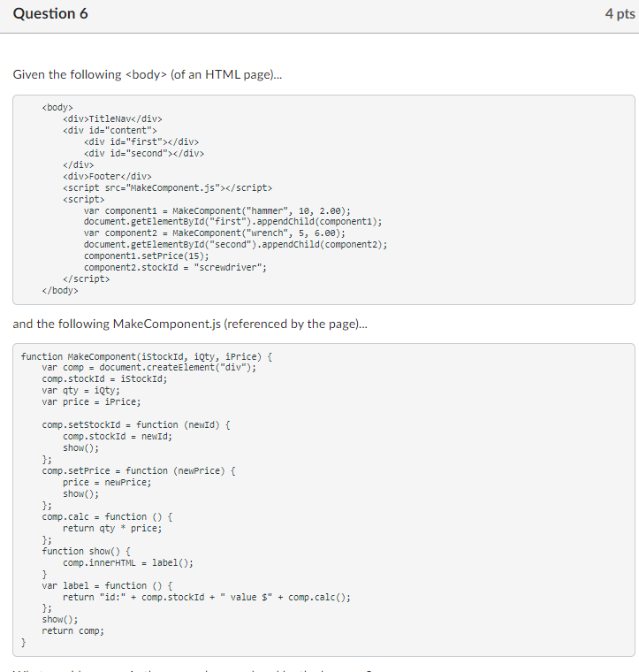
Task: Click the 'return comp;' line
Action: [x=72, y=630]
